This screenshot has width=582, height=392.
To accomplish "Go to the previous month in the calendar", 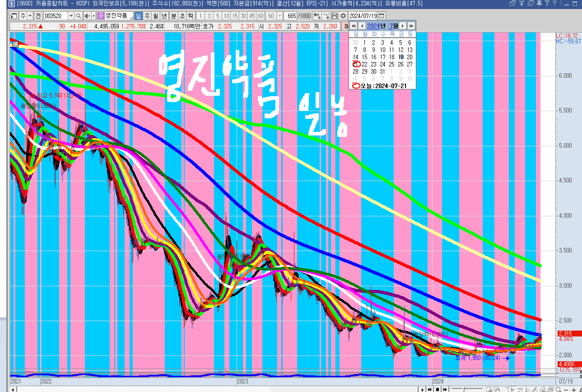I will [362, 26].
